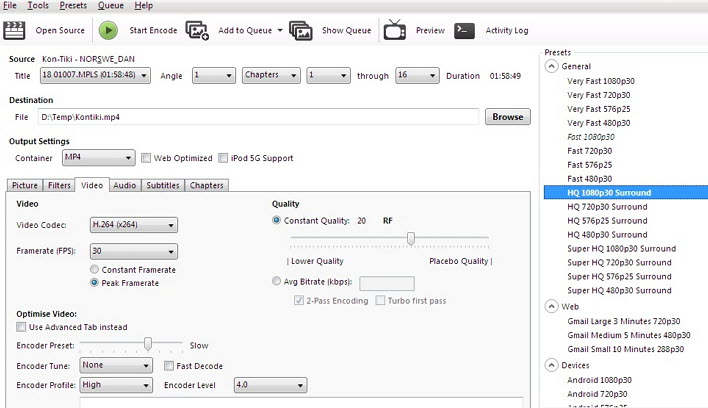Click the Show Queue stacked images icon
708x408 pixels.
tap(301, 30)
